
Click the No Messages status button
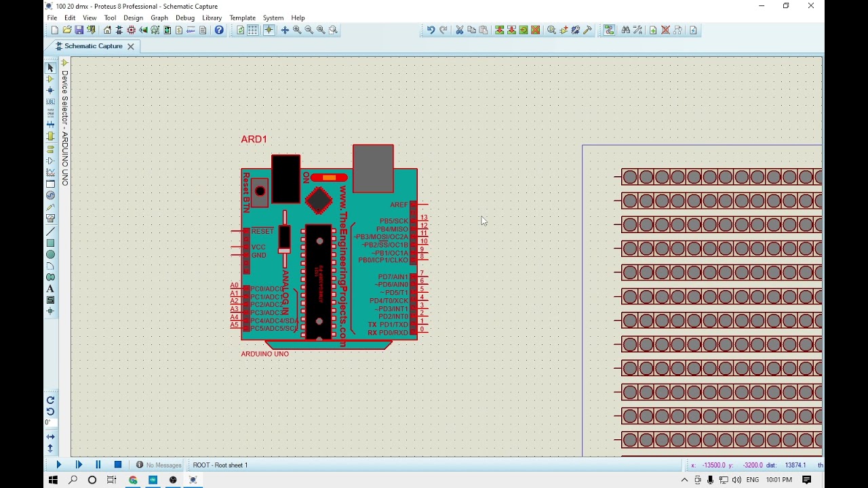159,465
